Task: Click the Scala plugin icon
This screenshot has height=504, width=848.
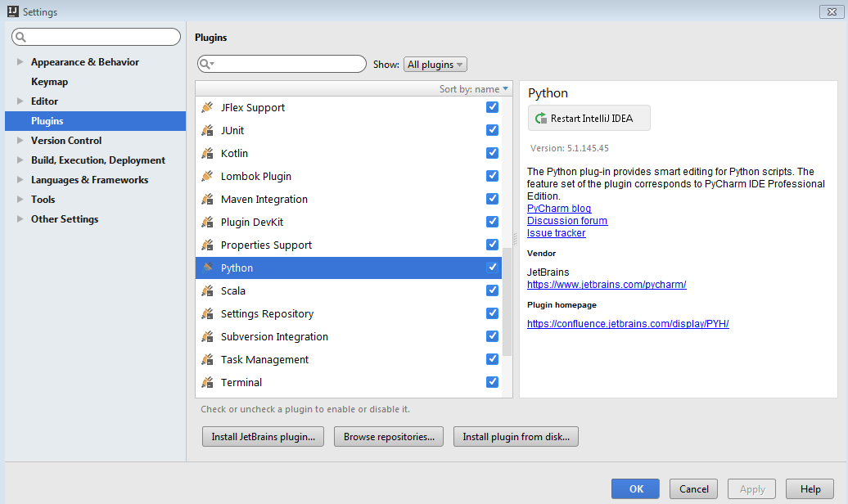Action: [207, 290]
